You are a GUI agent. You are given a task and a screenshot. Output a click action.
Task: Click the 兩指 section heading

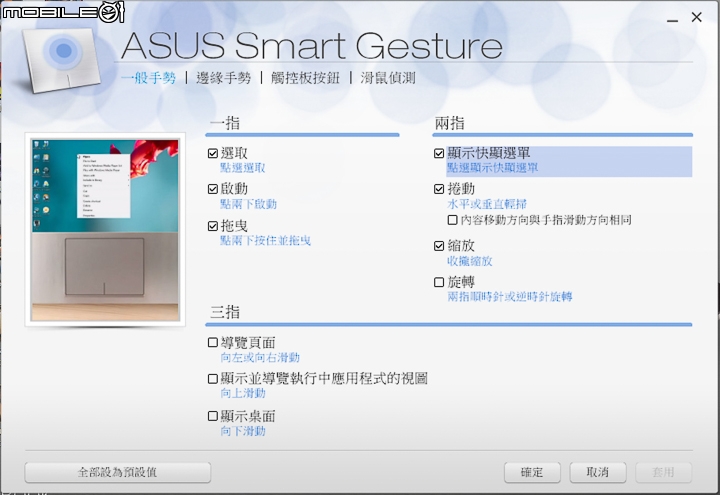(450, 123)
